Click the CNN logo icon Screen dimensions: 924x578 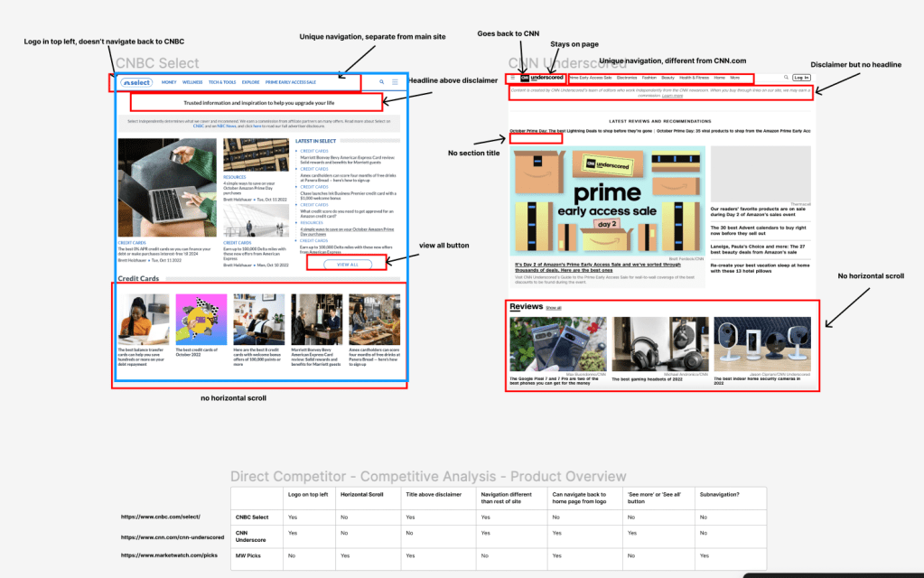point(525,78)
